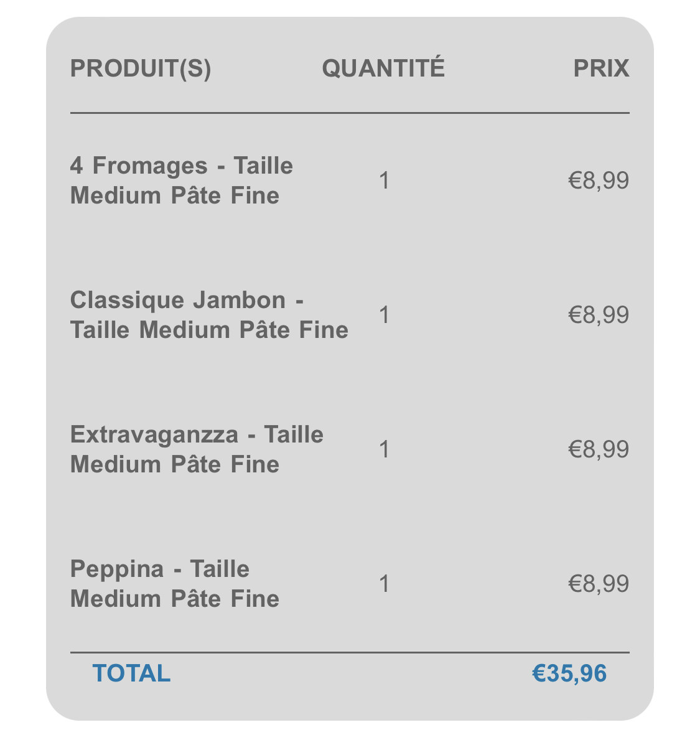Click the Extravaganzza price €8,99
Screen dimensions: 700x740
point(599,450)
